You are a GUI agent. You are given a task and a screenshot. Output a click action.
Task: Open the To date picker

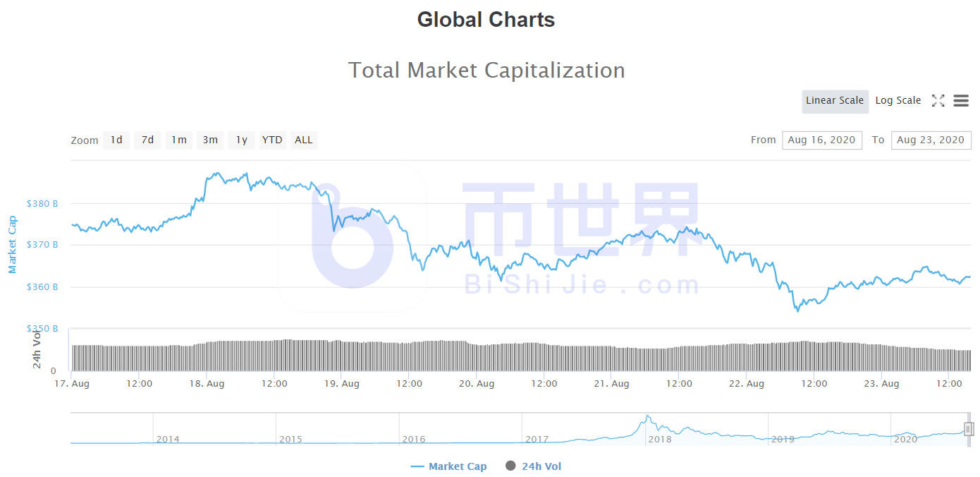pyautogui.click(x=931, y=140)
